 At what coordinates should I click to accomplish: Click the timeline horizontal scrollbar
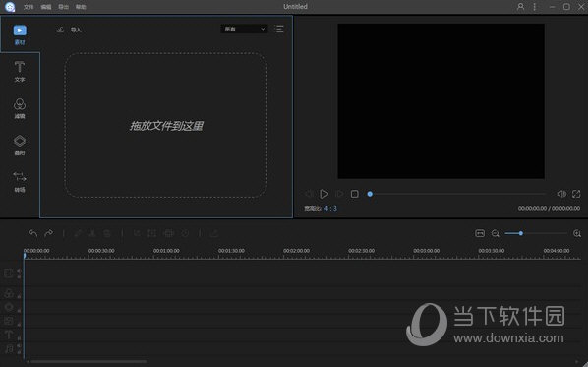(x=88, y=362)
